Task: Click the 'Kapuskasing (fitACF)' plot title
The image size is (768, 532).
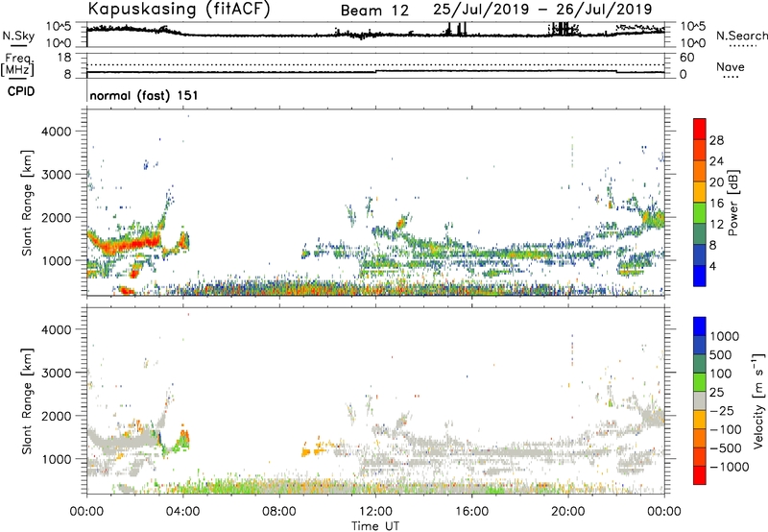Action: click(179, 10)
